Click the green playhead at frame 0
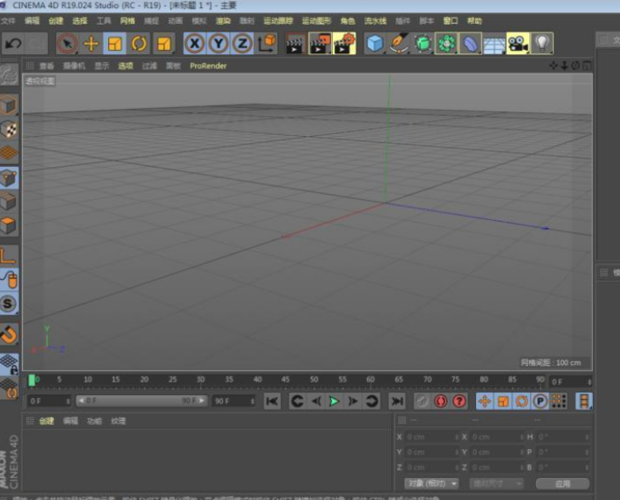This screenshot has height=500, width=620. click(32, 380)
